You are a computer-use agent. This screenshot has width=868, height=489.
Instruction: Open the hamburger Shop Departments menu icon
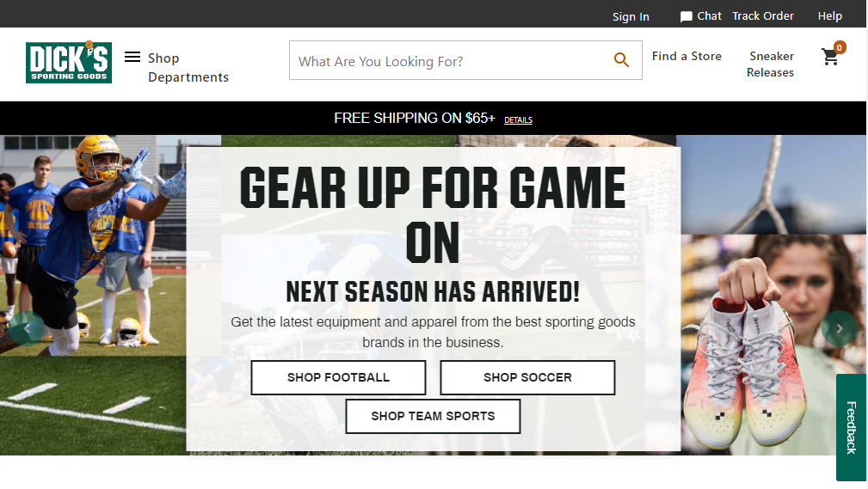point(132,57)
